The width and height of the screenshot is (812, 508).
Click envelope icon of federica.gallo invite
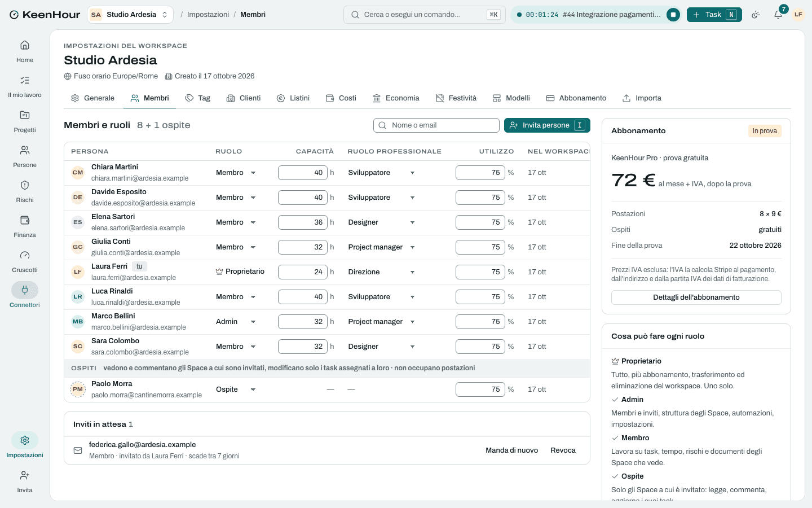click(78, 450)
